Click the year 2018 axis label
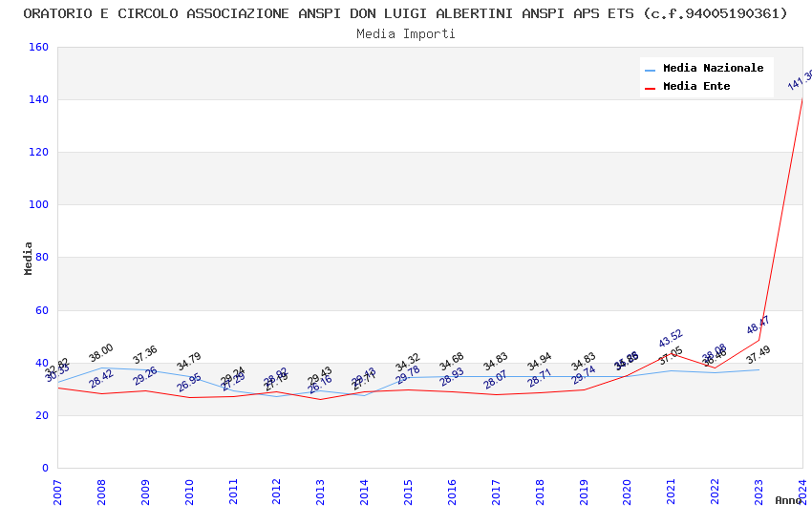This screenshot has width=812, height=525. click(540, 492)
